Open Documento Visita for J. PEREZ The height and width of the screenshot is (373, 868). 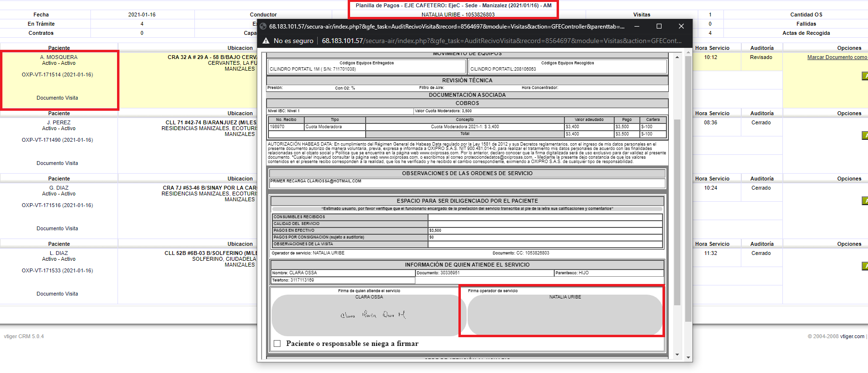pyautogui.click(x=57, y=163)
